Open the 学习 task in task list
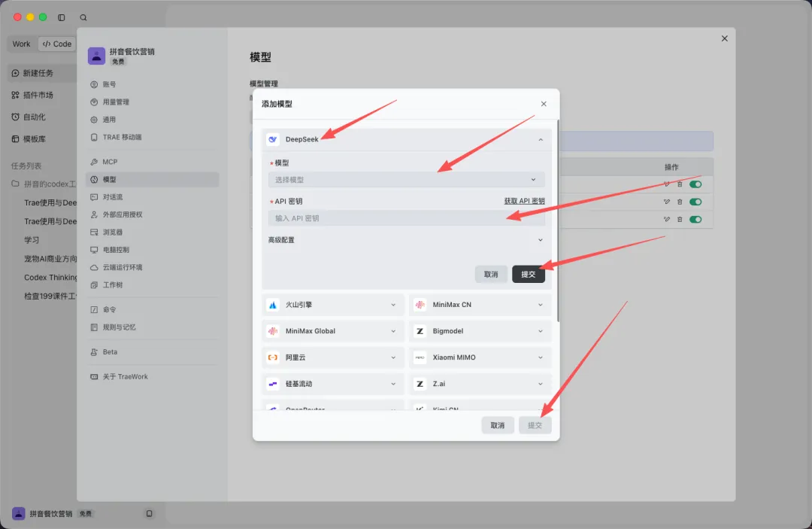The image size is (812, 529). [32, 240]
